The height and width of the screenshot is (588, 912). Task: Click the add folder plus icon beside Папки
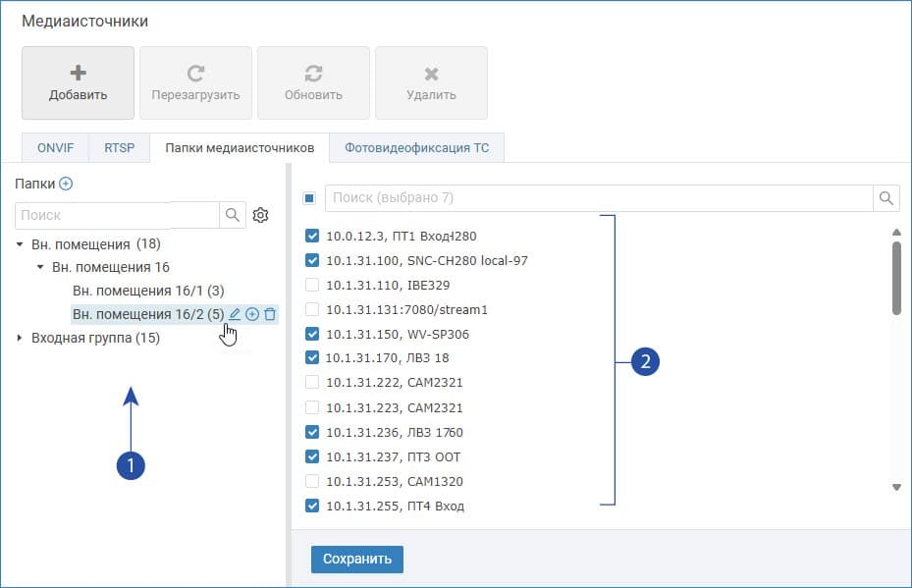[67, 184]
